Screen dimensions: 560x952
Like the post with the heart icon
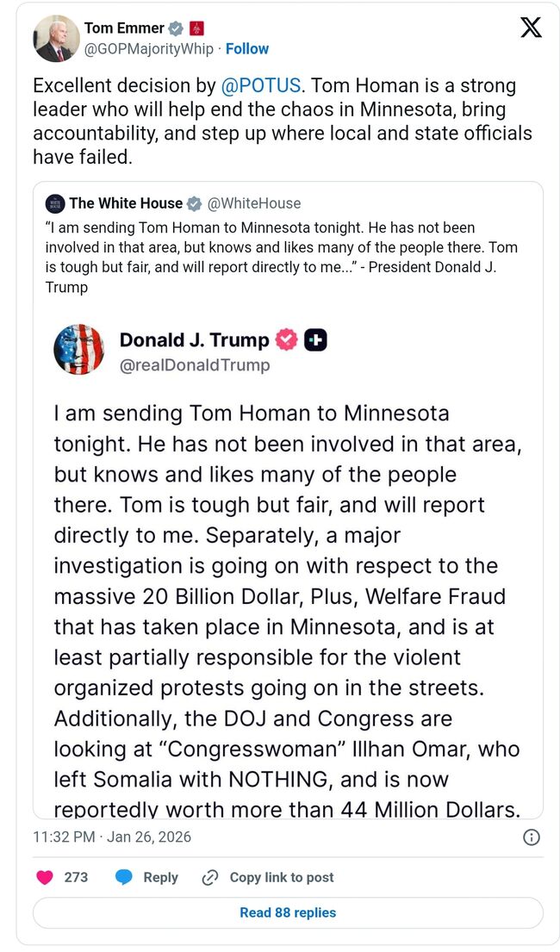[x=45, y=877]
